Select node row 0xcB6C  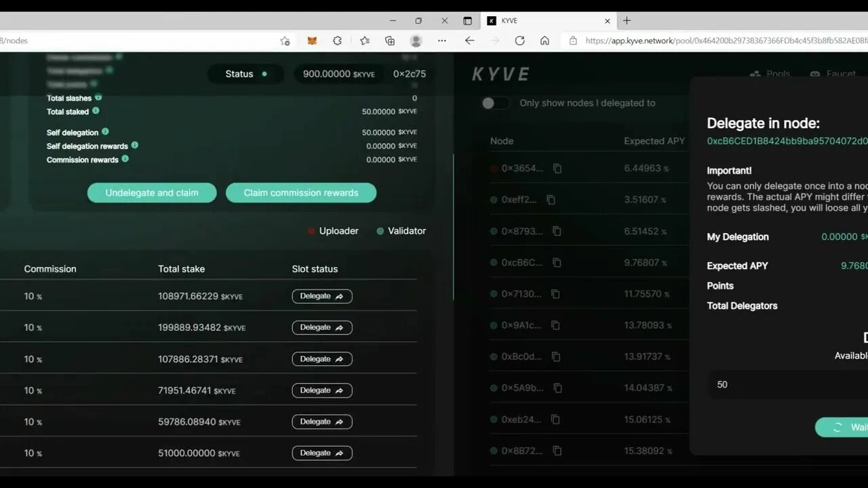point(588,262)
